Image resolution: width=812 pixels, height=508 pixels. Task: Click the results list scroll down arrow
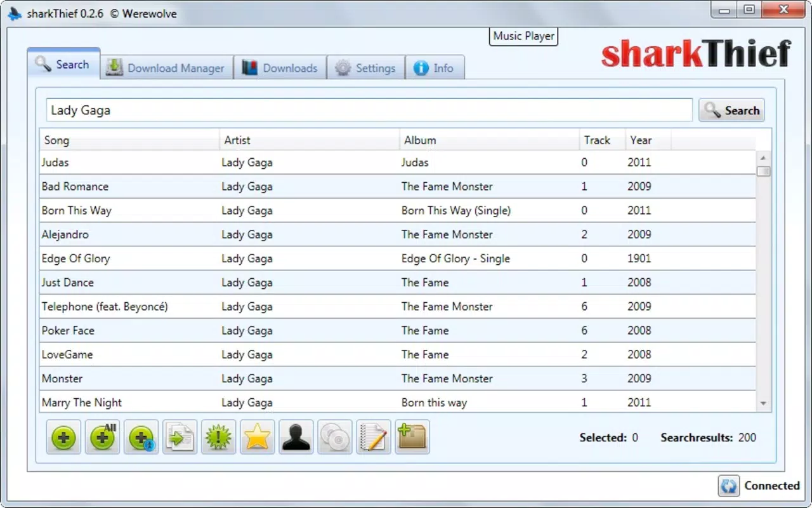(763, 403)
